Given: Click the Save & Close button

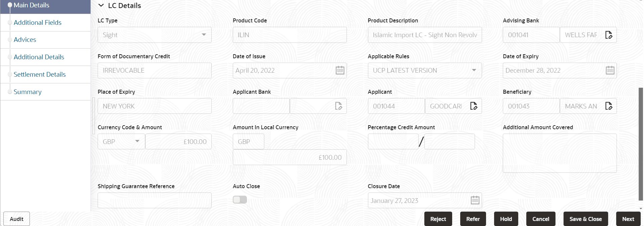Looking at the screenshot, I should pyautogui.click(x=586, y=219).
